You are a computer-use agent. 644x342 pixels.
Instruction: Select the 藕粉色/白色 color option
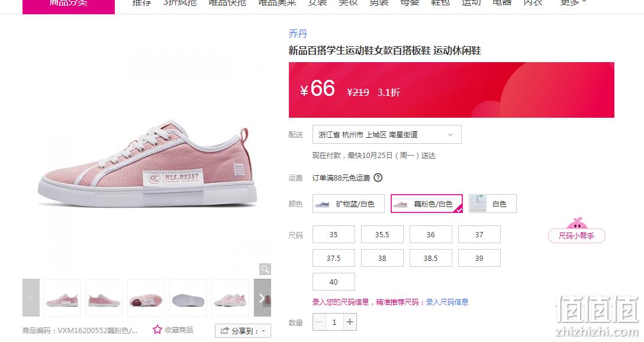tap(426, 204)
